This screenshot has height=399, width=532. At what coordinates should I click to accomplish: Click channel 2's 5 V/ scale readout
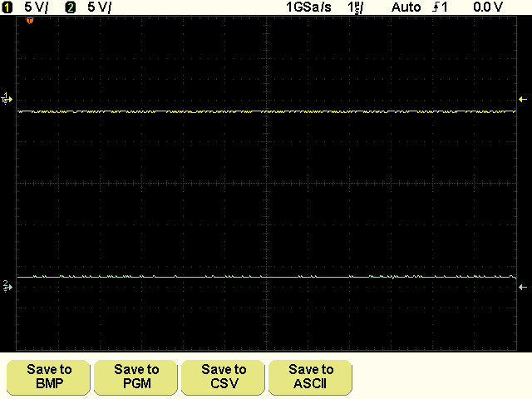click(x=99, y=7)
